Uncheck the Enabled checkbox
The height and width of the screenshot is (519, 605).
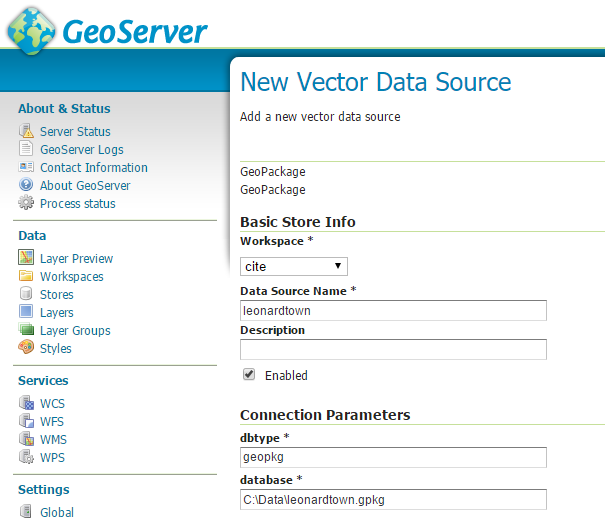[249, 374]
